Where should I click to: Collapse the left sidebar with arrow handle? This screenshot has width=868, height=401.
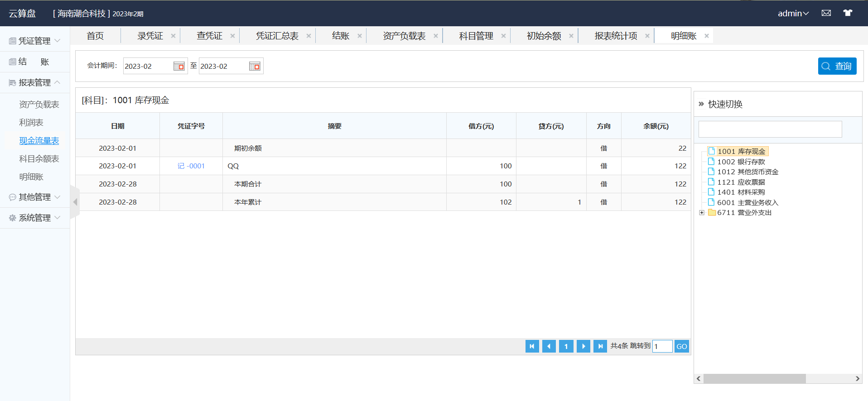pyautogui.click(x=75, y=202)
